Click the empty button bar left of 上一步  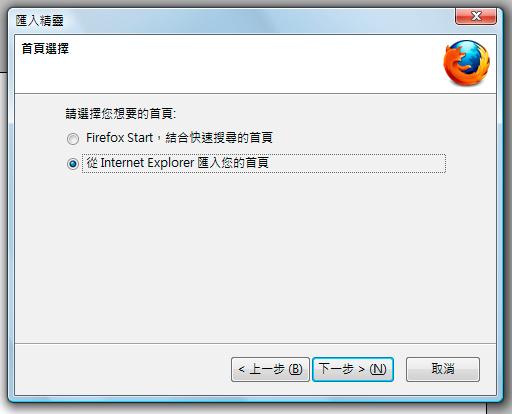click(122, 369)
